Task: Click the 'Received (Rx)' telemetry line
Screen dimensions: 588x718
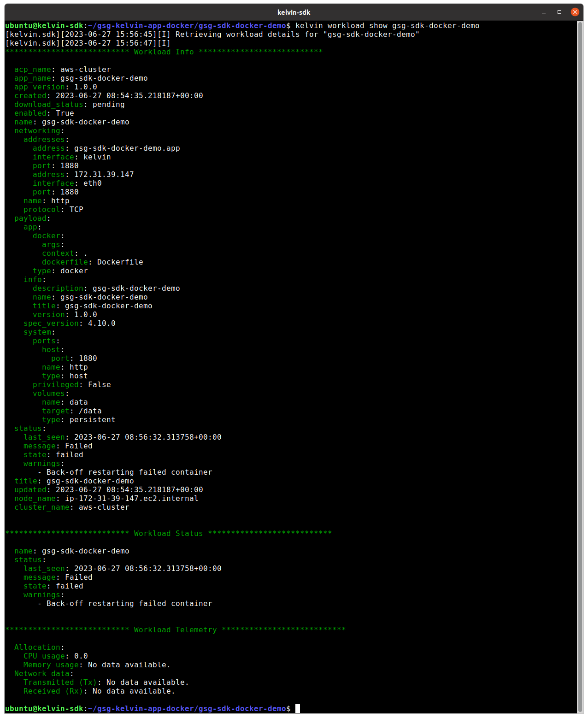Action: (x=100, y=691)
